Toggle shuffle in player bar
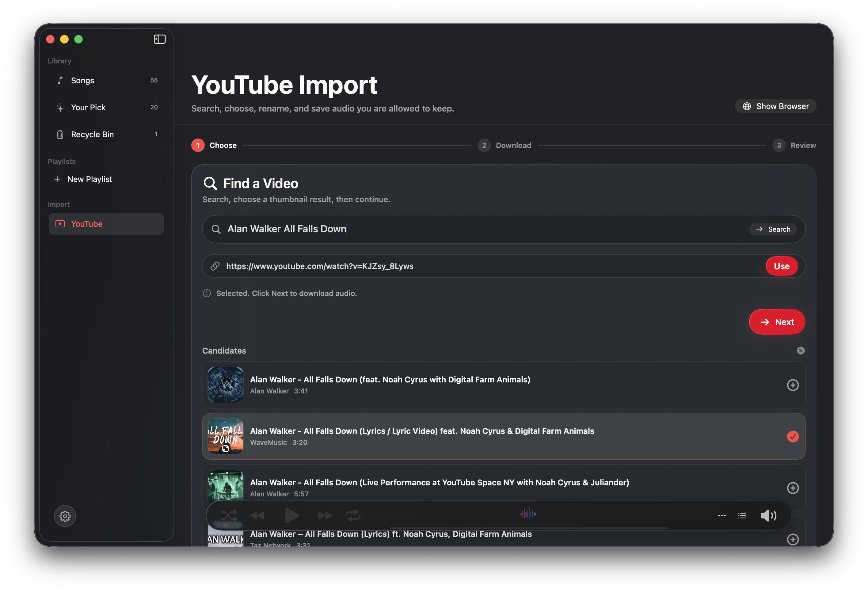Screen dimensions: 868x592 coord(229,515)
